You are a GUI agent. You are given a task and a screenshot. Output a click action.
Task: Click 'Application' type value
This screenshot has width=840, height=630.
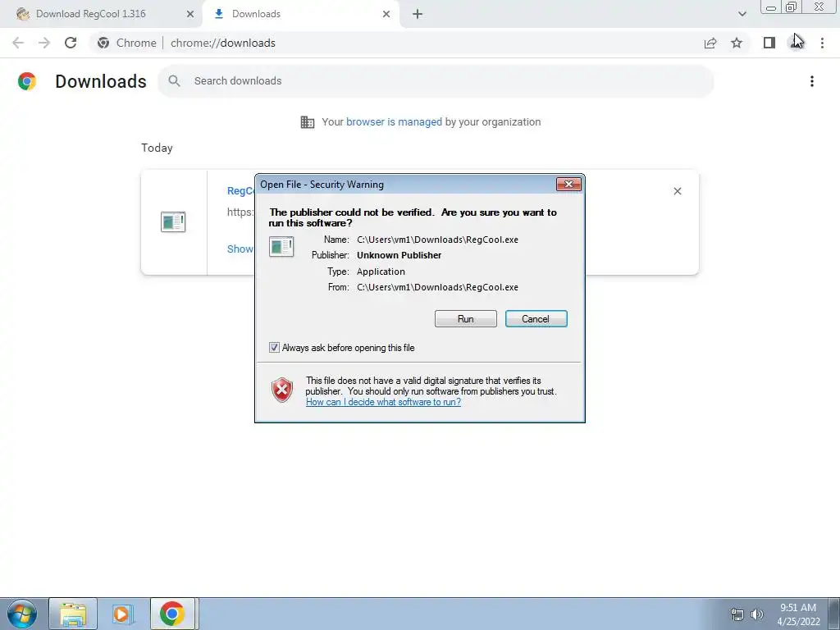click(381, 272)
